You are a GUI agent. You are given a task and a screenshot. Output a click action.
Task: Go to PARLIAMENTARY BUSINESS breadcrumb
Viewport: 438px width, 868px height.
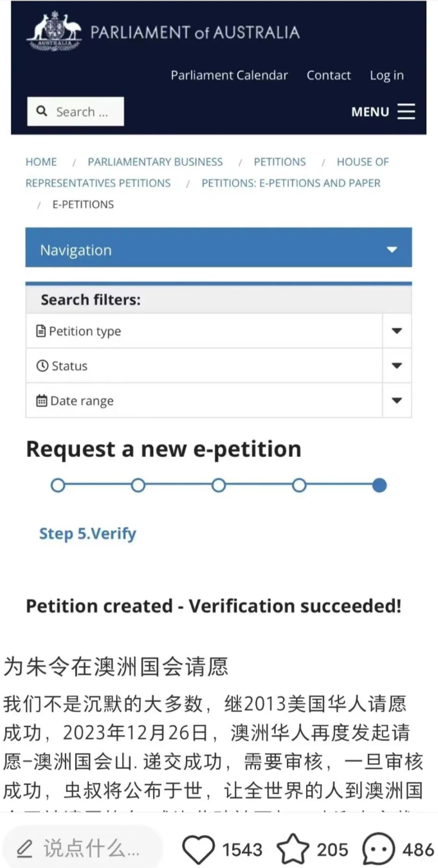point(155,162)
